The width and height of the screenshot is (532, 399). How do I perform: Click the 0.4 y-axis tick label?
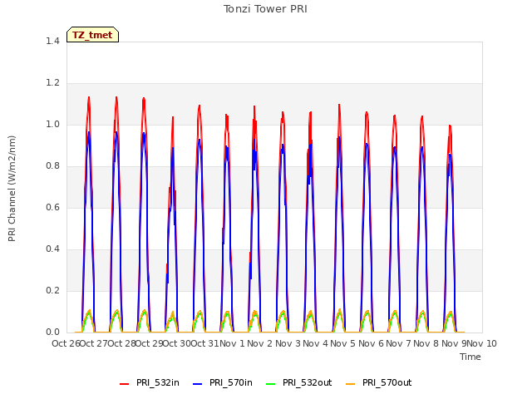point(52,249)
